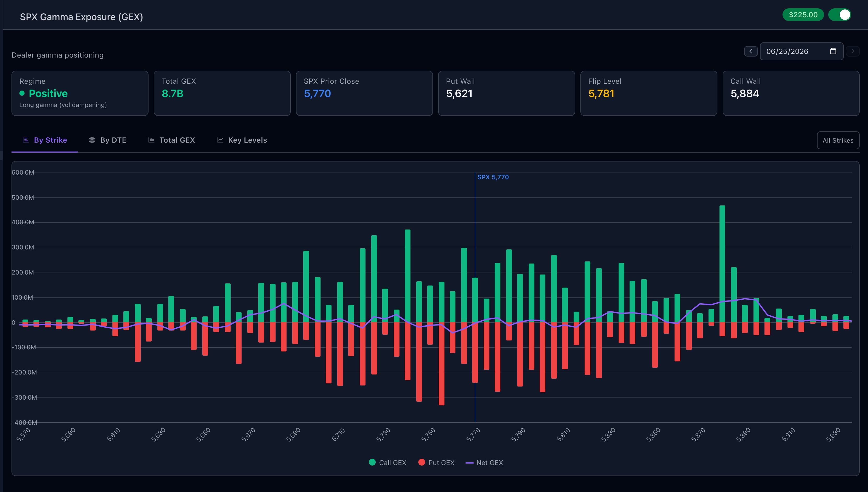Toggle the Net GEX legend series
Image resolution: width=868 pixels, height=492 pixels.
(484, 463)
